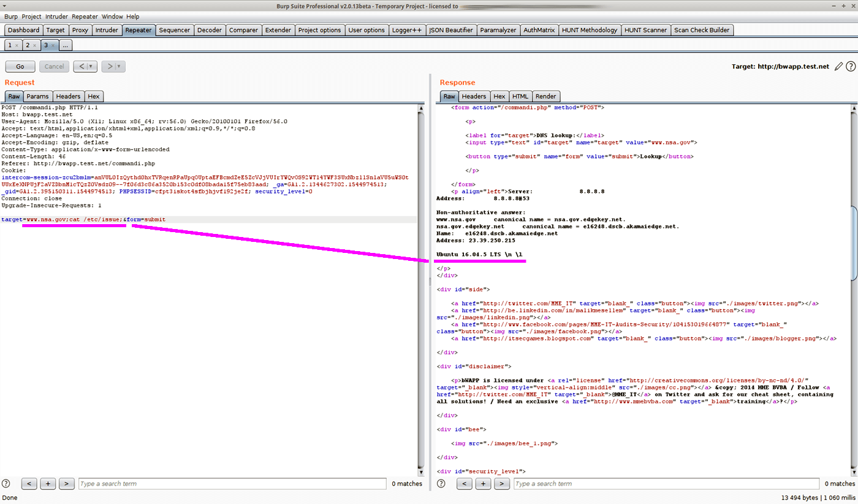
Task: Click plus options button in request search
Action: [x=48, y=484]
